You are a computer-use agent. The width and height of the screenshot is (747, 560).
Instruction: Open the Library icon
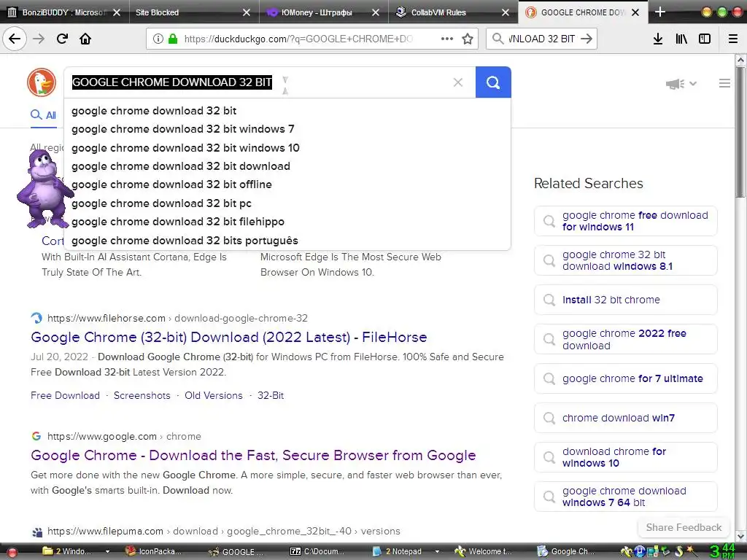tap(681, 39)
